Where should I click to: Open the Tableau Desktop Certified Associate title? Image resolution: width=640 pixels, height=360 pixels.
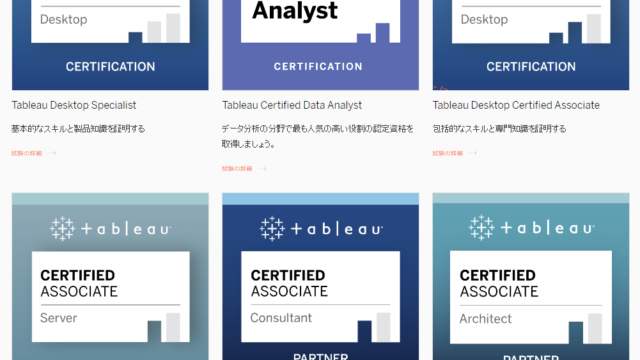coord(516,105)
